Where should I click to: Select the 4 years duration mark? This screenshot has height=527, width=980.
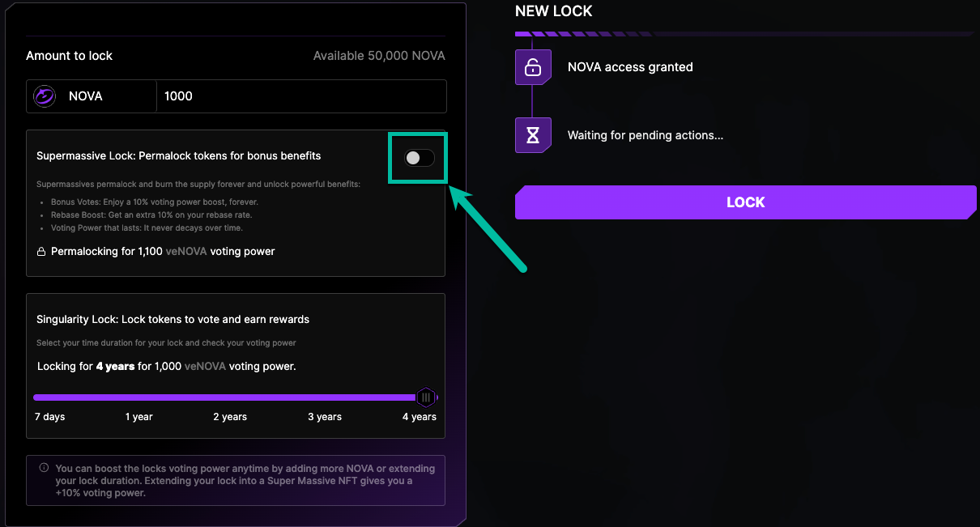(x=419, y=417)
